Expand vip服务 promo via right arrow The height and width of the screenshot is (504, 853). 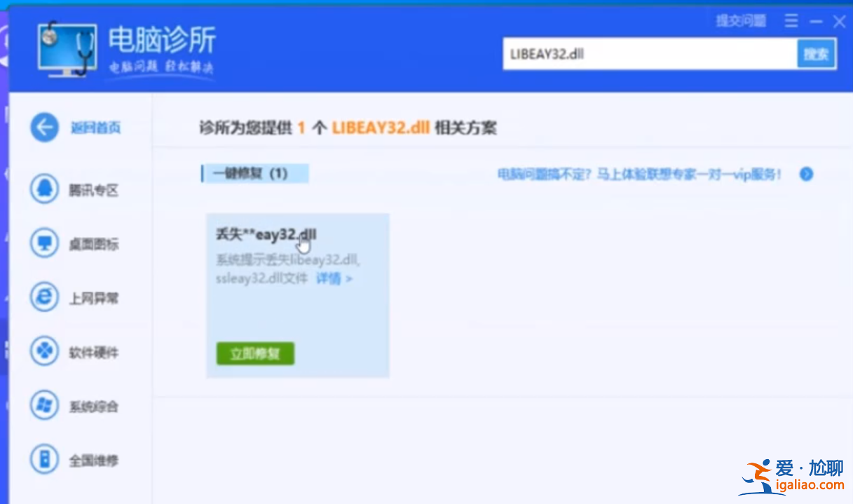click(x=806, y=175)
